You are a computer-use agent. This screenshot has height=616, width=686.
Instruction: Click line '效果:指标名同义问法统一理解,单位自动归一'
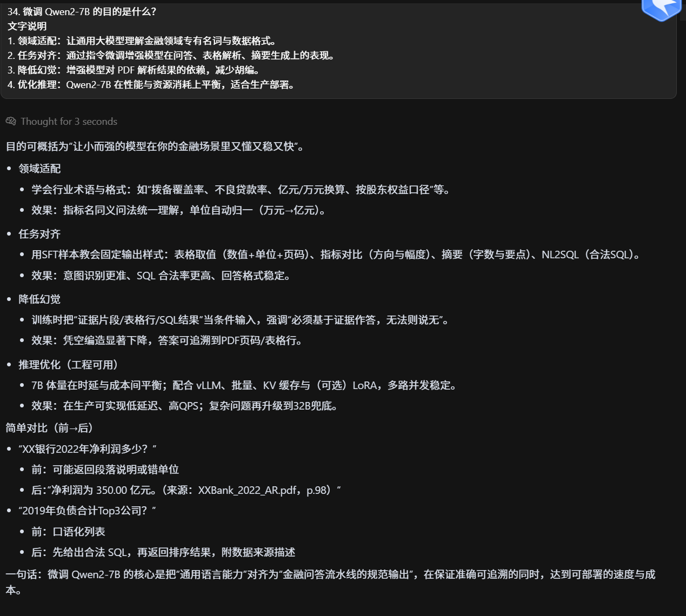pos(179,210)
